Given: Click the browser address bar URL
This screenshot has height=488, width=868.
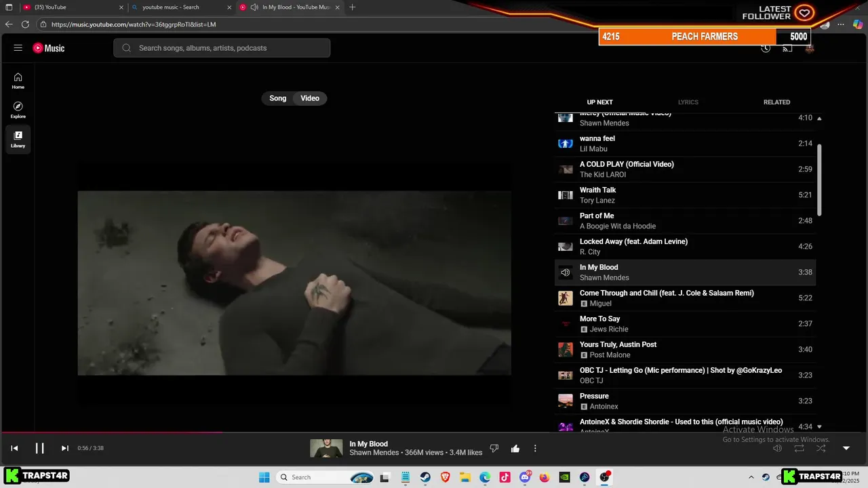Looking at the screenshot, I should coord(134,24).
